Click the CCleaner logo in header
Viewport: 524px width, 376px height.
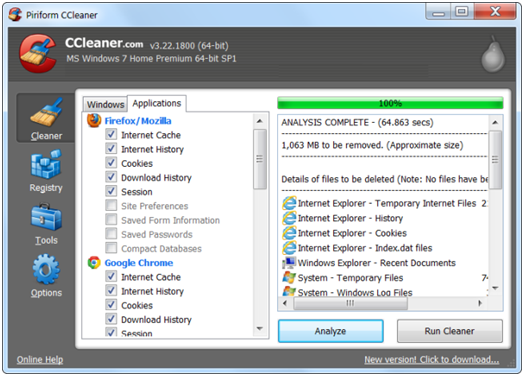pos(37,53)
